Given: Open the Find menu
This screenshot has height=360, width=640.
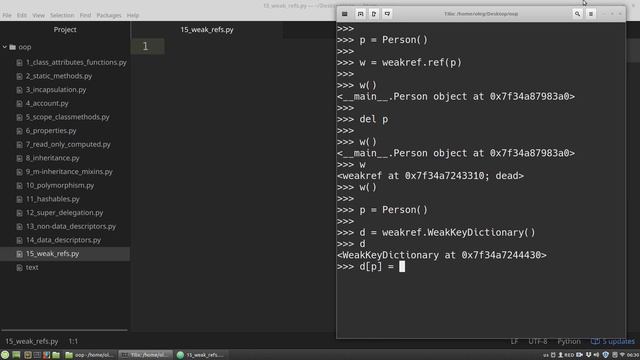Looking at the screenshot, I should (85, 15).
